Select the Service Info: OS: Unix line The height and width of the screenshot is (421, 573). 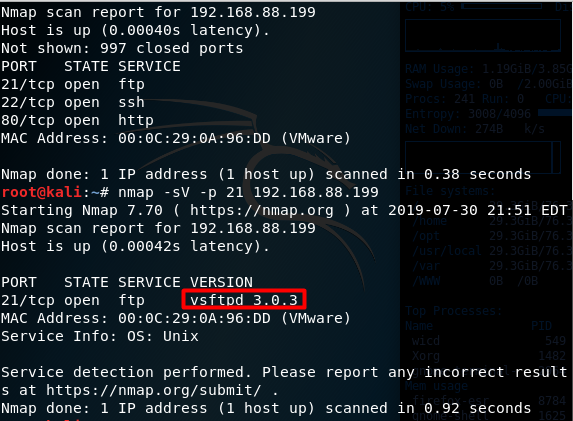100,336
